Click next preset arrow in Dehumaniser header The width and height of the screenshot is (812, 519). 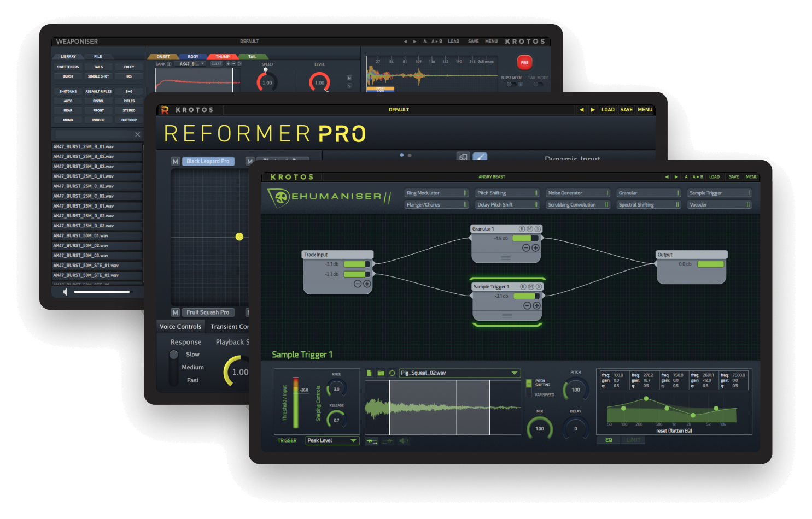[x=676, y=177]
